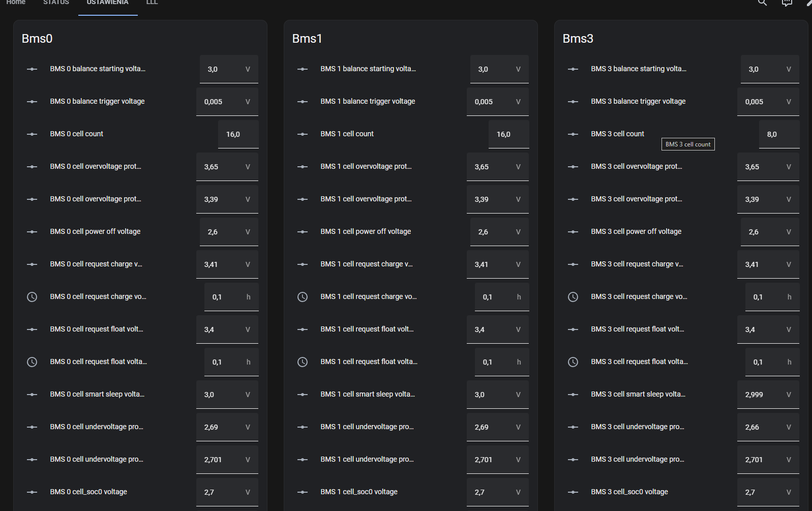Change BMS 0 cell power off voltage 2,6
Image resolution: width=812 pixels, height=511 pixels.
[x=229, y=232]
